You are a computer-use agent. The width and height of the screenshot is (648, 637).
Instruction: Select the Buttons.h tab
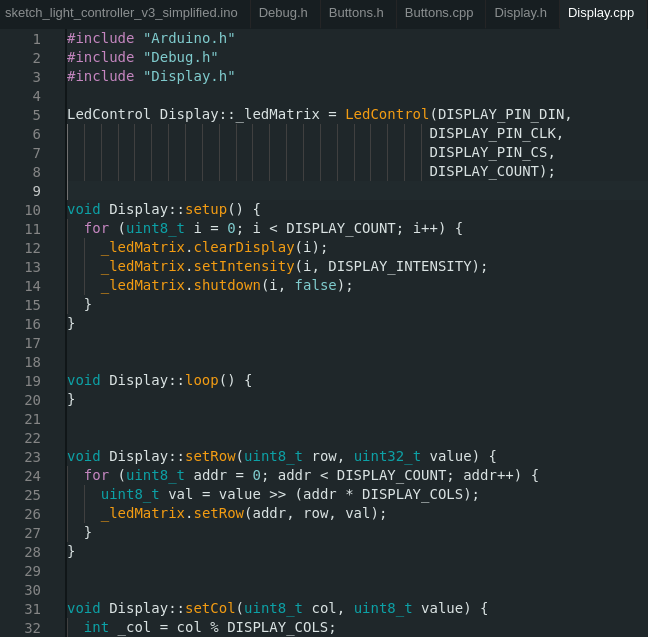(x=356, y=13)
